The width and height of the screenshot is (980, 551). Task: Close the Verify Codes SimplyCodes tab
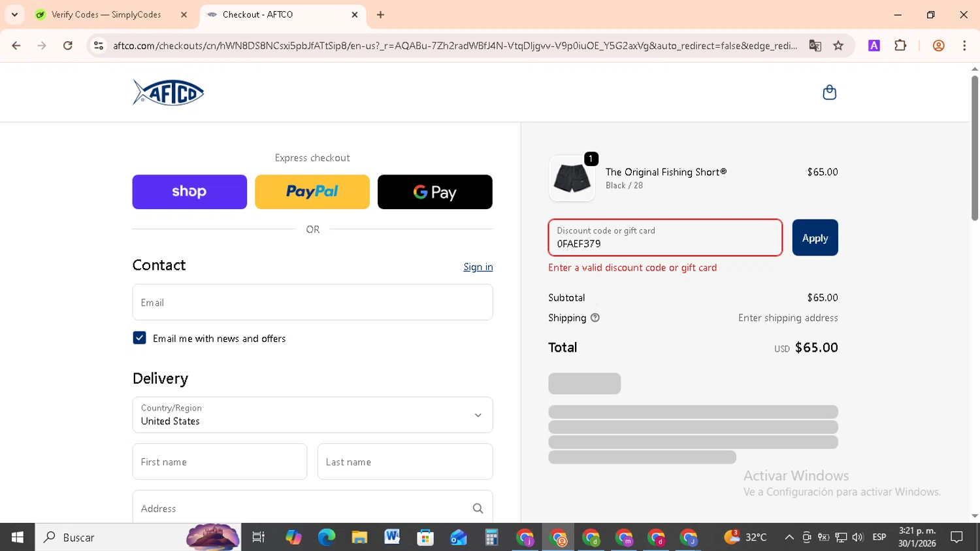click(184, 14)
